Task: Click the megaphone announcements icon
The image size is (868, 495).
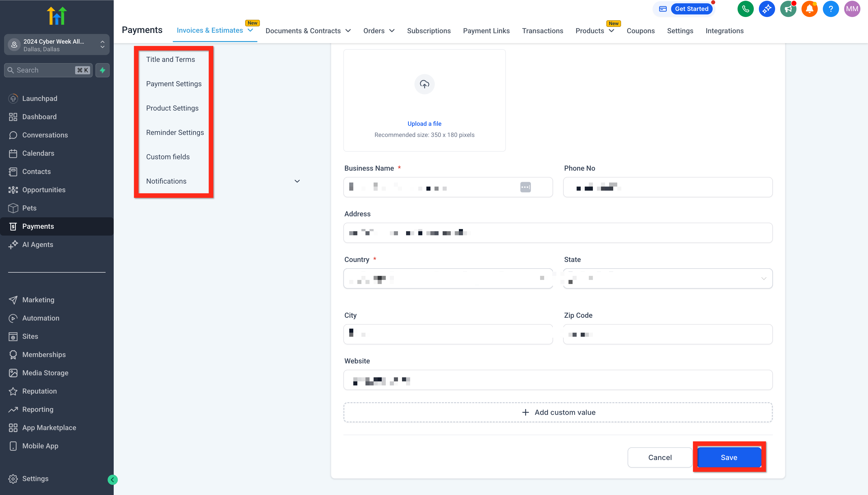Action: (788, 9)
